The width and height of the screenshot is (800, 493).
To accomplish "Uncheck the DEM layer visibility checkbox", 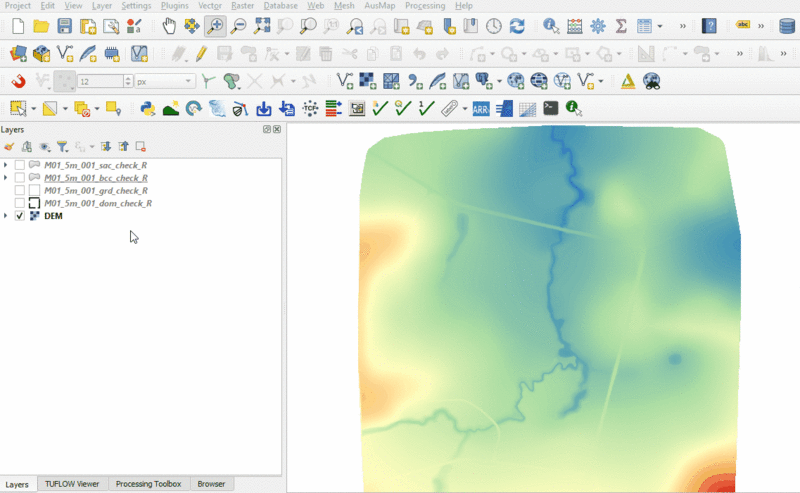I will click(x=20, y=216).
